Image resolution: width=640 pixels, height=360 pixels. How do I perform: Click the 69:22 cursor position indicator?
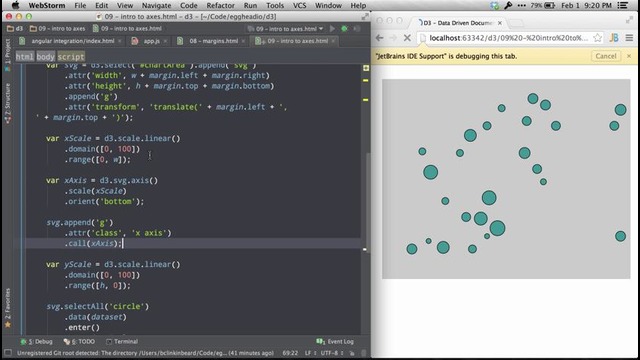pyautogui.click(x=290, y=353)
